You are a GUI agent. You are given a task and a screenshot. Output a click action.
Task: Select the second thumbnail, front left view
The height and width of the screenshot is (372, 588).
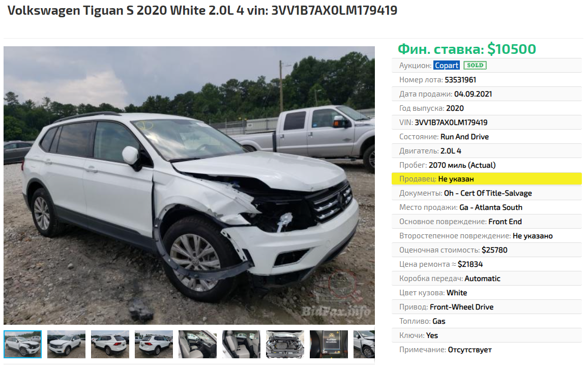click(x=66, y=344)
